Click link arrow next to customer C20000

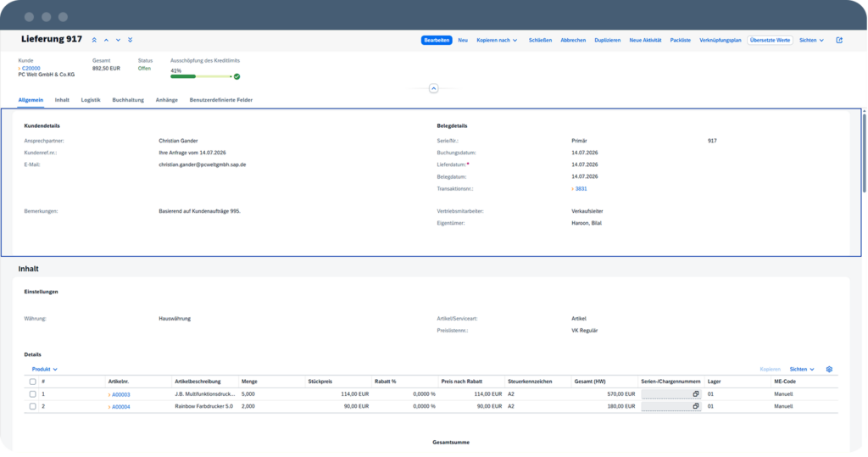[19, 69]
